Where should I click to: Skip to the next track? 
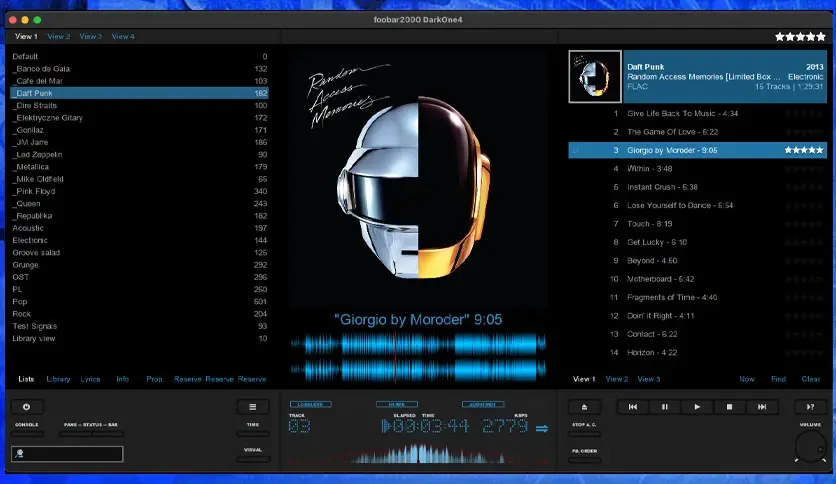762,407
